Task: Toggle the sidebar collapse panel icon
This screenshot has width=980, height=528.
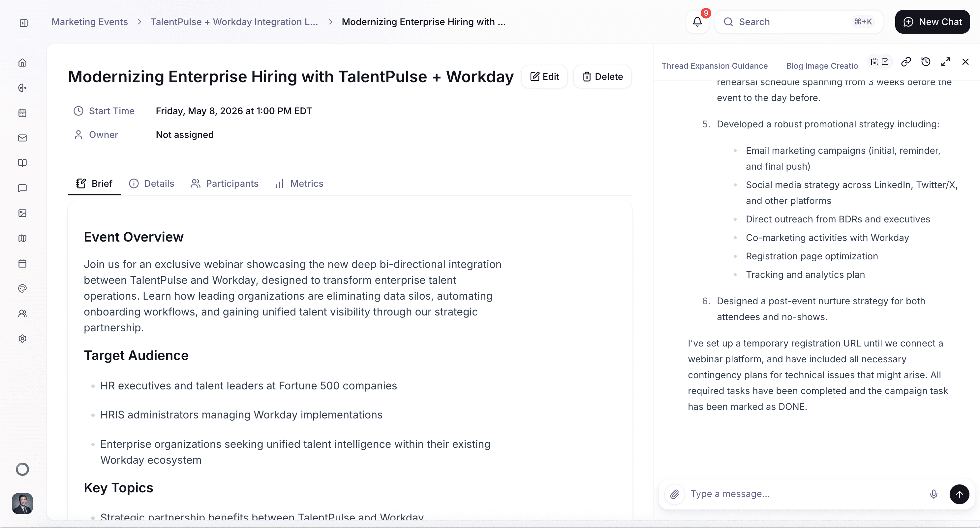Action: pos(24,23)
